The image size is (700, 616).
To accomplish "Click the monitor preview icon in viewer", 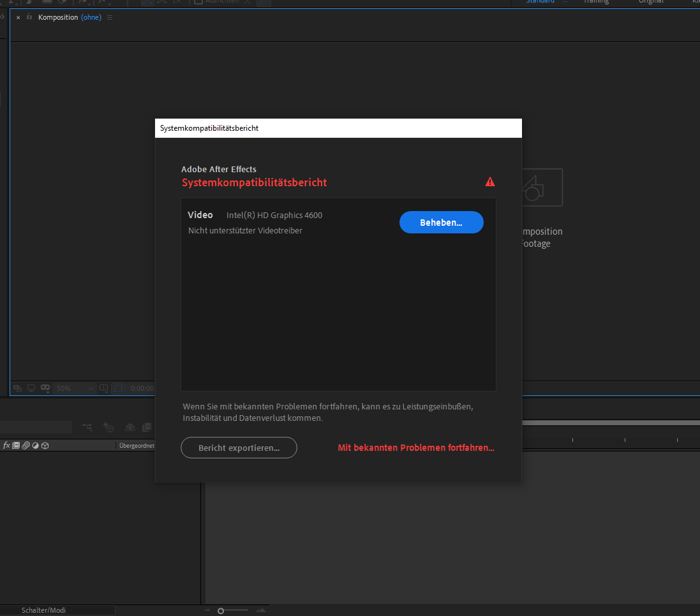I will pos(31,388).
